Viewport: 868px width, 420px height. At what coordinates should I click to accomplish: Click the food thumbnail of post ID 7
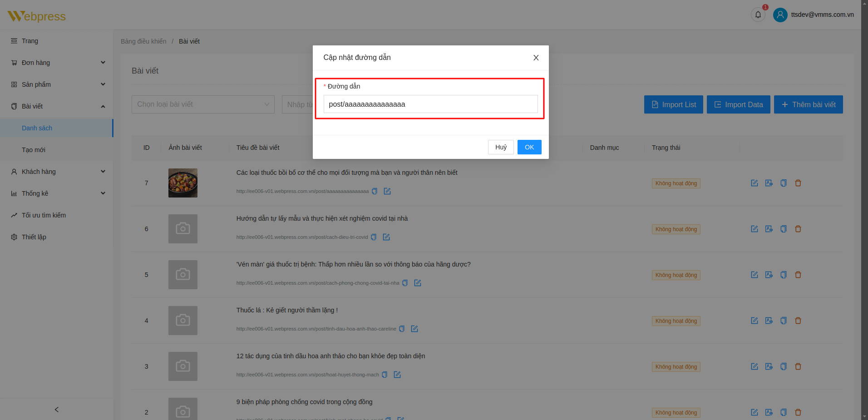(x=182, y=183)
